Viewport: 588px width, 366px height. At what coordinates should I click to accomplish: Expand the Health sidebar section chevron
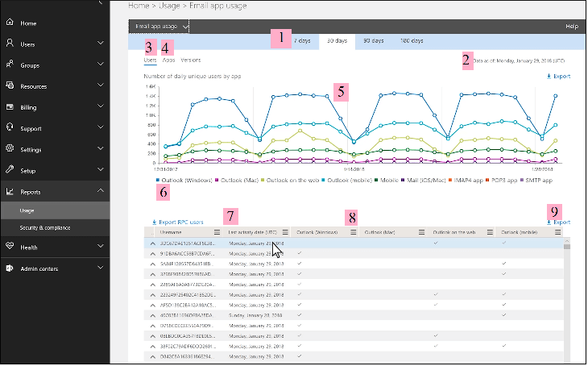[x=100, y=246]
